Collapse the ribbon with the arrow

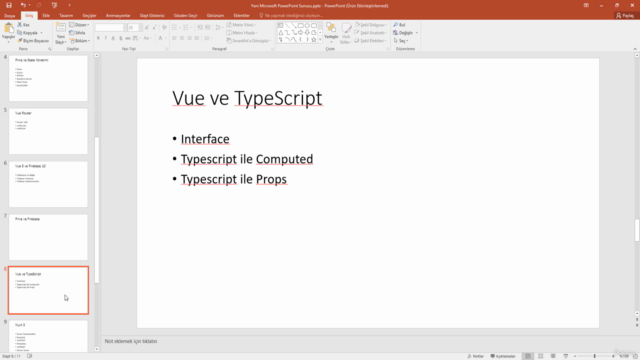click(635, 49)
